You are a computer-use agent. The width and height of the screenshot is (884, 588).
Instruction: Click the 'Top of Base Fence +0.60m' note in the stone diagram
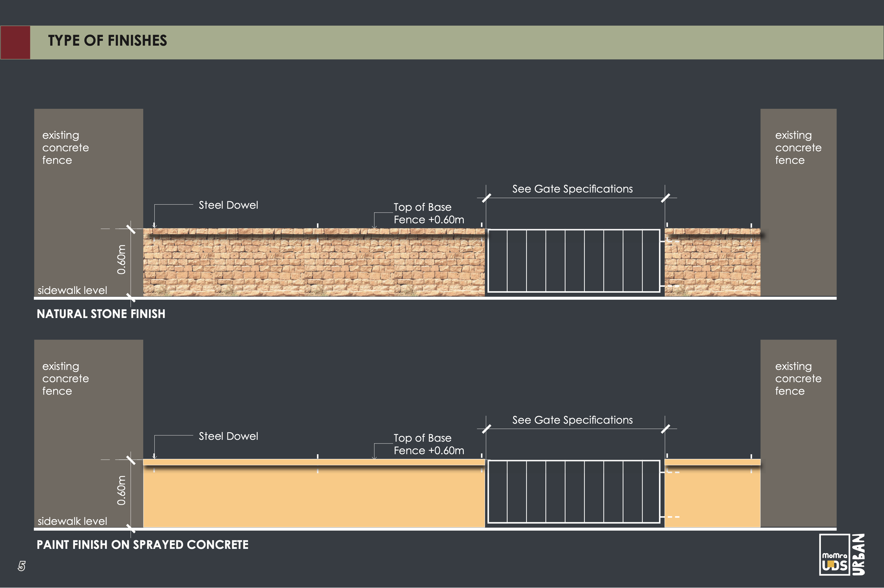click(x=429, y=213)
